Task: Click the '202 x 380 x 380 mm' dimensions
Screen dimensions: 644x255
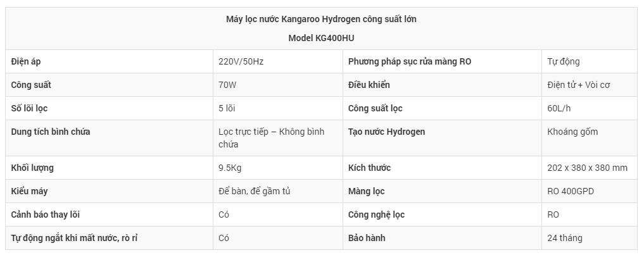Action: [x=587, y=168]
